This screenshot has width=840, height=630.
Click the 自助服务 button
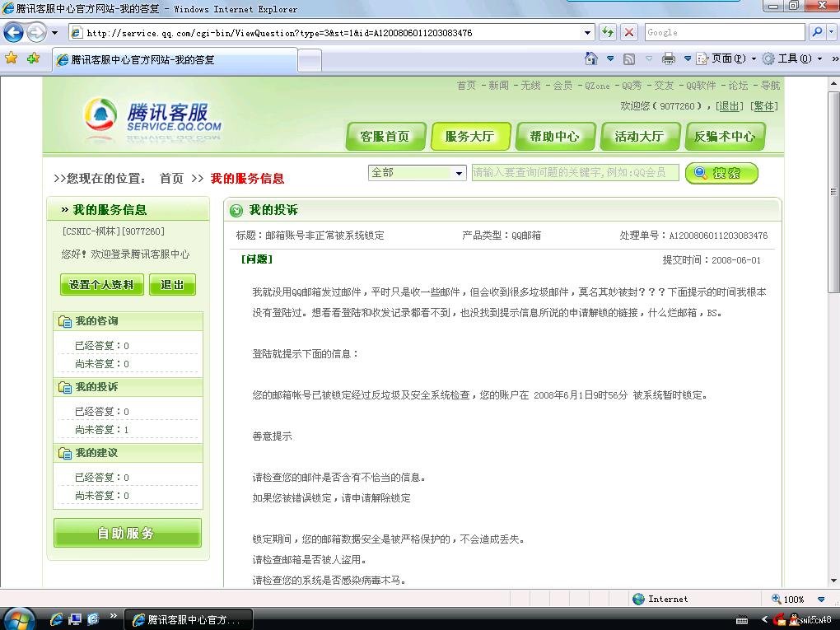coord(127,533)
